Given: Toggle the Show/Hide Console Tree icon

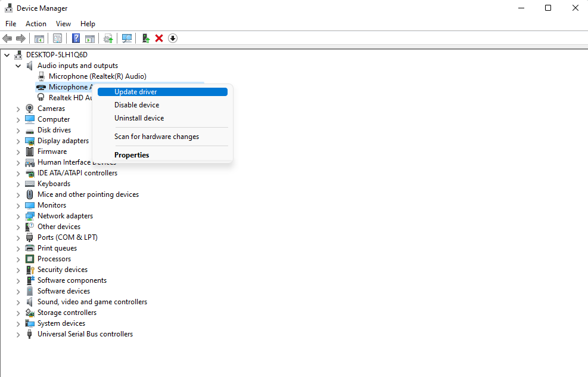Looking at the screenshot, I should pos(39,38).
